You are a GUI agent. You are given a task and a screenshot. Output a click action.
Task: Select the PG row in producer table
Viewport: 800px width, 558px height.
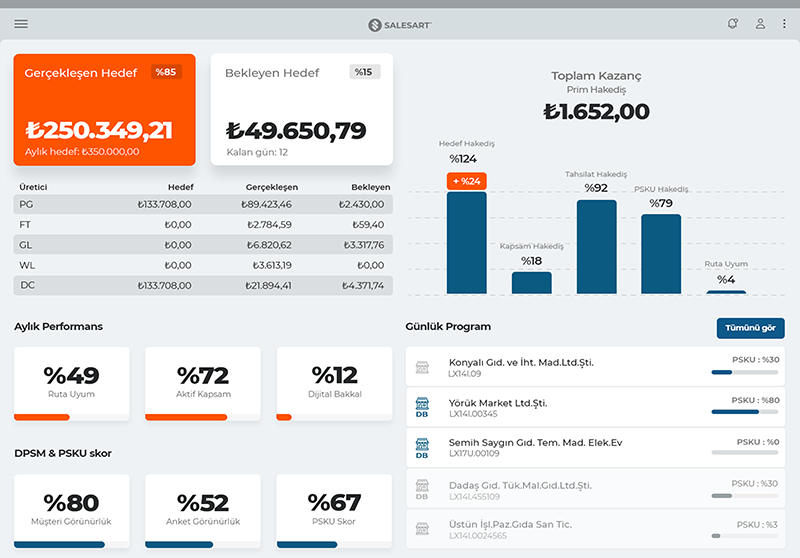click(203, 204)
